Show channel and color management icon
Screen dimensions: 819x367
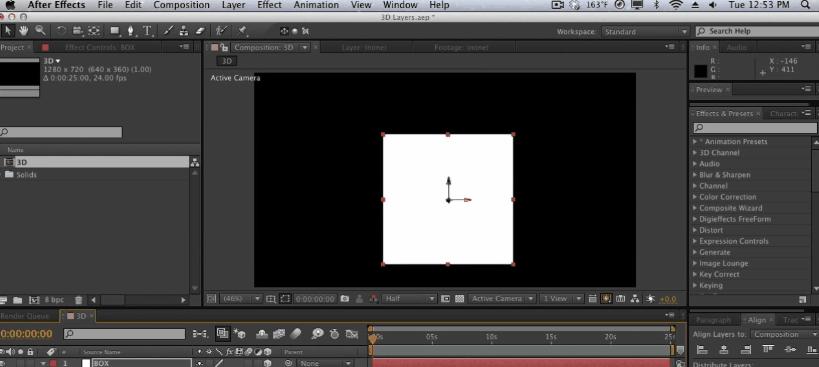[373, 299]
